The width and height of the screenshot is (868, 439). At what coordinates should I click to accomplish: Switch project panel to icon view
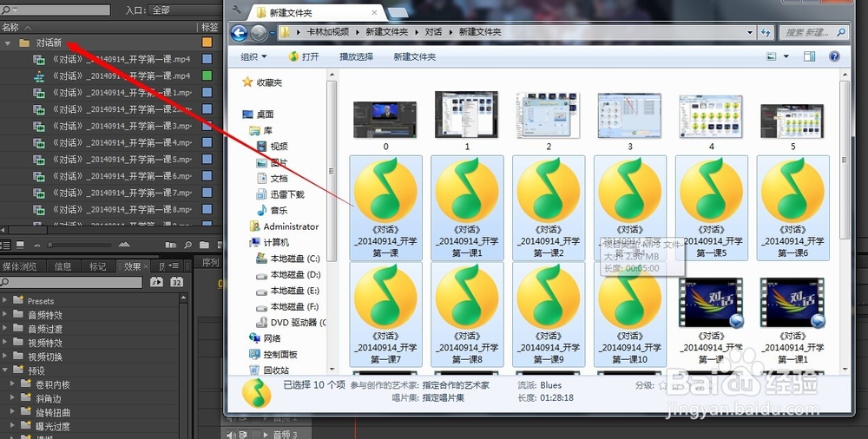(x=21, y=245)
